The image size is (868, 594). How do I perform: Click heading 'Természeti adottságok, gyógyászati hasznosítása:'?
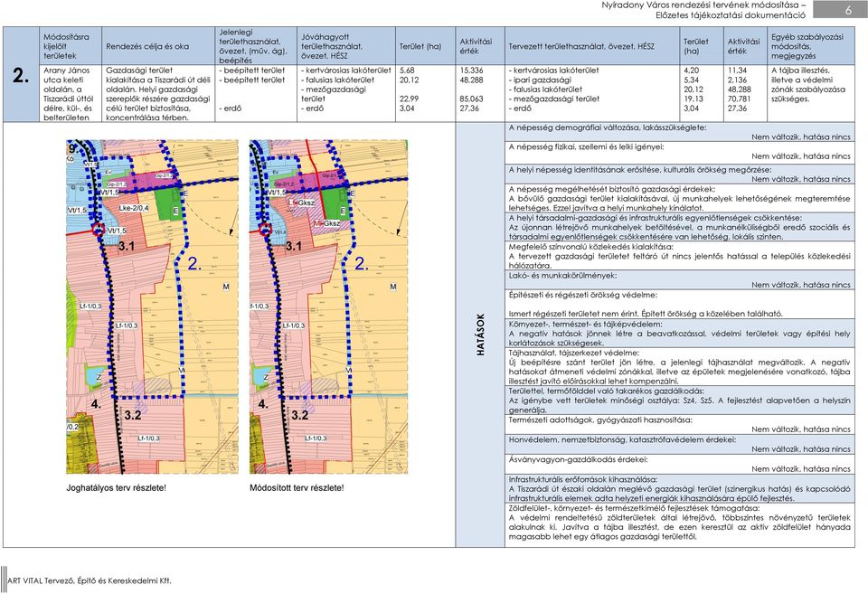(x=600, y=420)
